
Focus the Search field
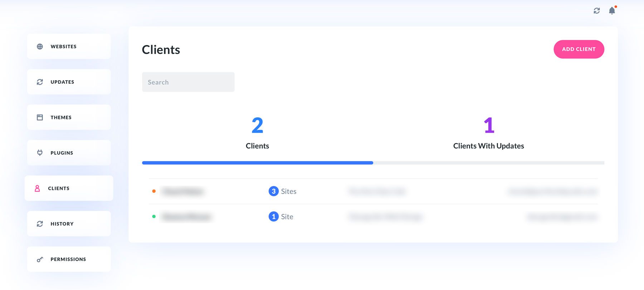(x=188, y=82)
